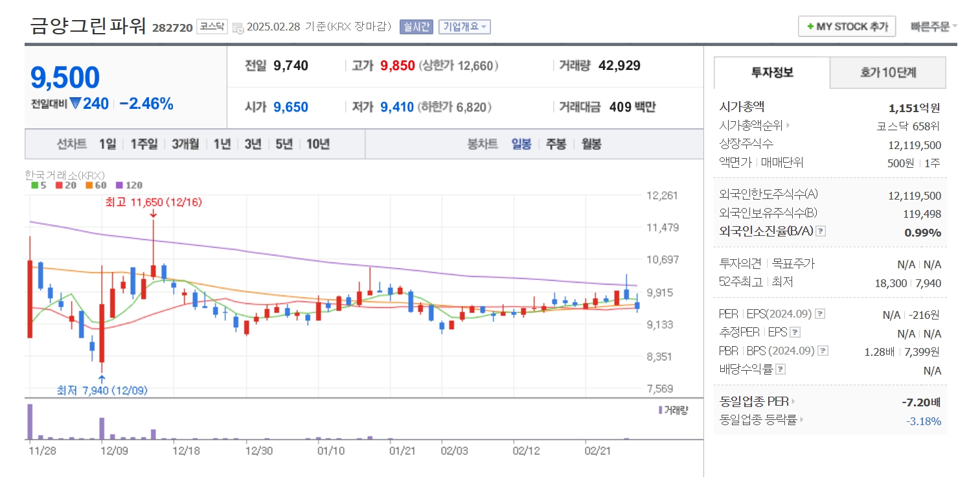Click the 동일업종 PER value -7.20배
The width and height of the screenshot is (980, 477).
tap(921, 402)
